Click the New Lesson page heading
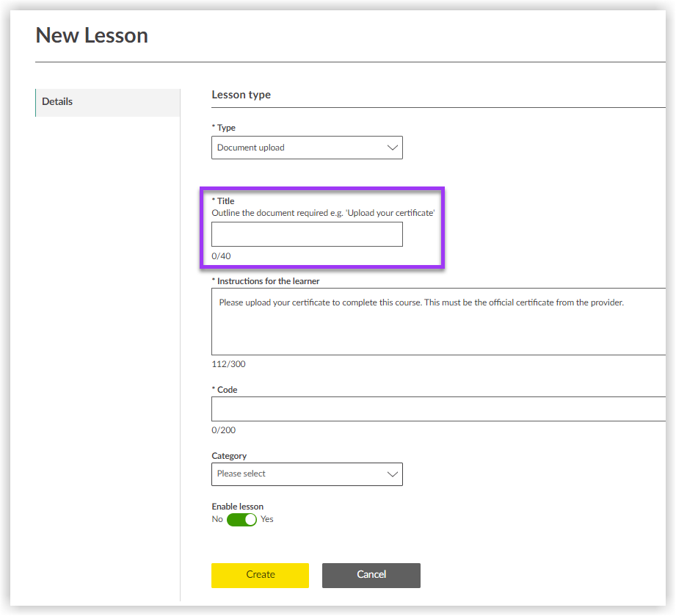The image size is (676, 616). [91, 35]
